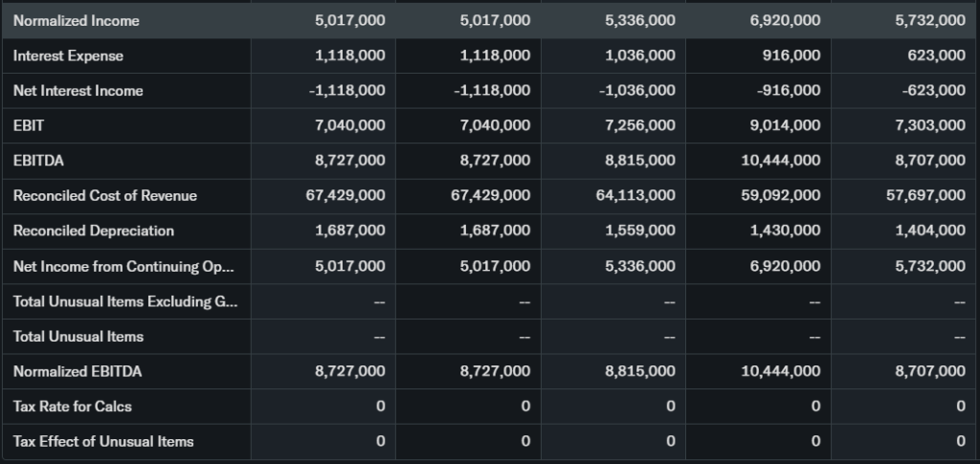Click the Normalized Income row label
Screen dimensions: 980x464
click(x=76, y=20)
